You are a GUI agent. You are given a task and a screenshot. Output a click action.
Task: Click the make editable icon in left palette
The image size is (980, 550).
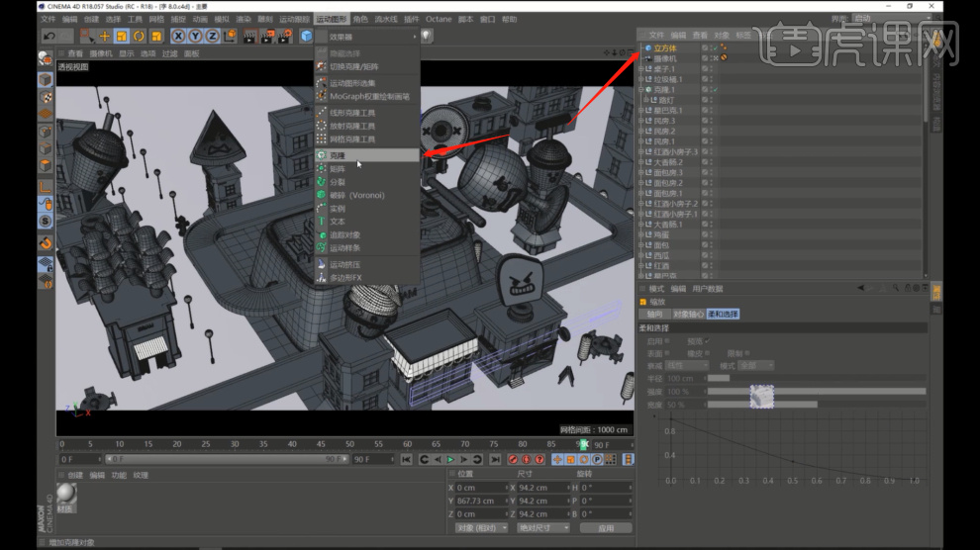[46, 58]
